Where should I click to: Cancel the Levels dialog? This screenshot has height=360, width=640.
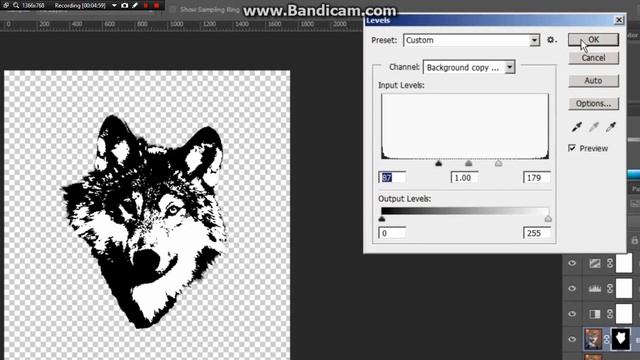[593, 58]
